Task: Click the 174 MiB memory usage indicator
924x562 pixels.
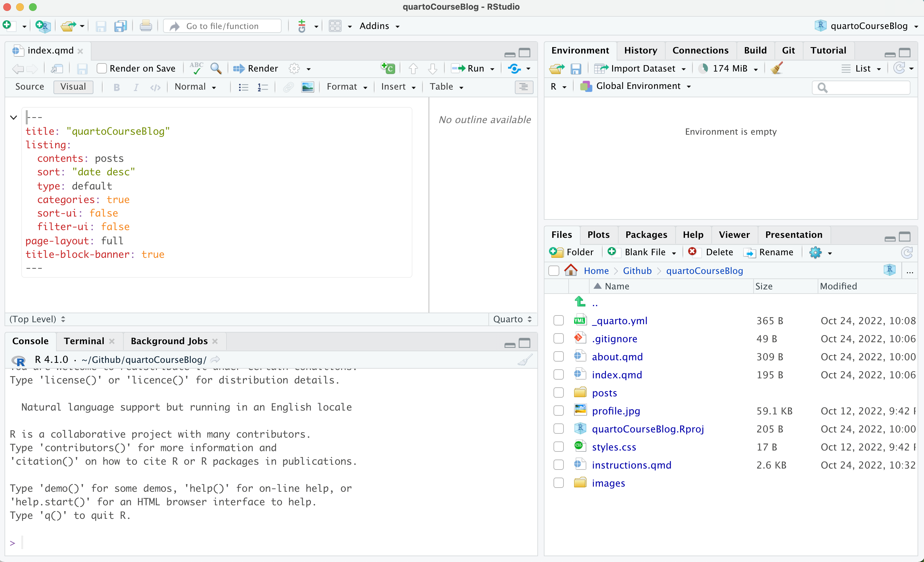Action: pos(729,68)
